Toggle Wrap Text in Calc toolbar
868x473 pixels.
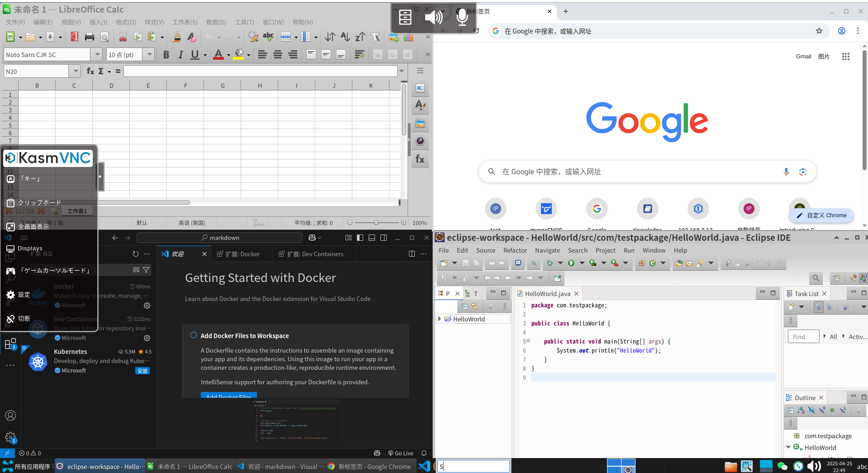[x=359, y=55]
